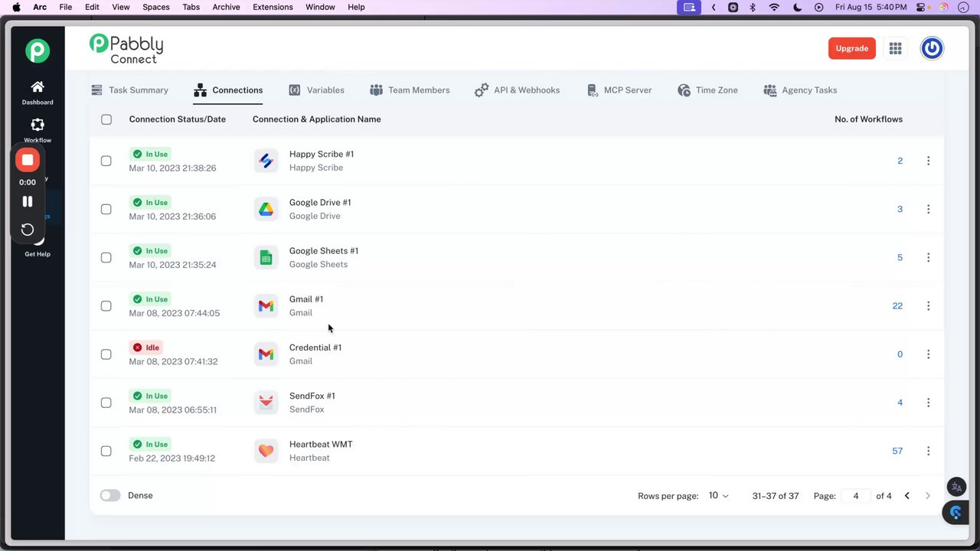Click the Google Drive app icon

click(x=266, y=209)
